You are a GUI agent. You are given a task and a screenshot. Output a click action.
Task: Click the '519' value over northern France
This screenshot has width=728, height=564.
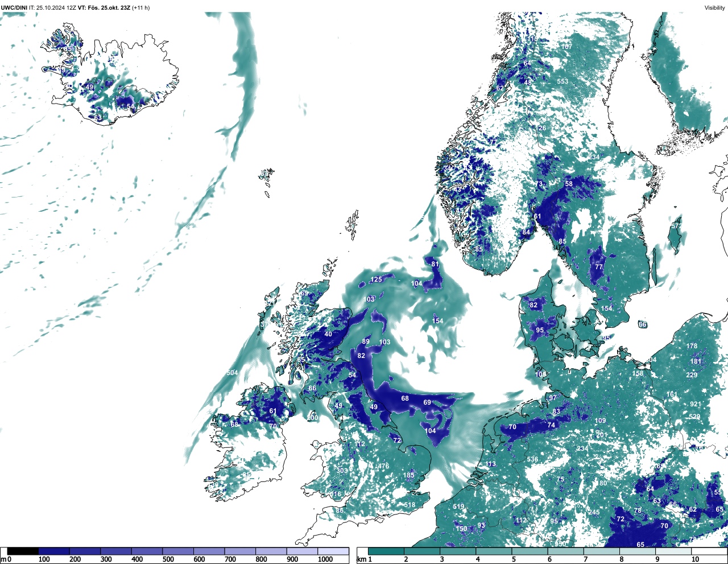459,507
